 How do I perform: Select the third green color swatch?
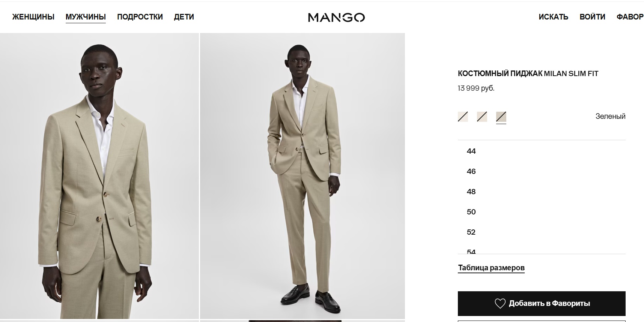tap(501, 117)
